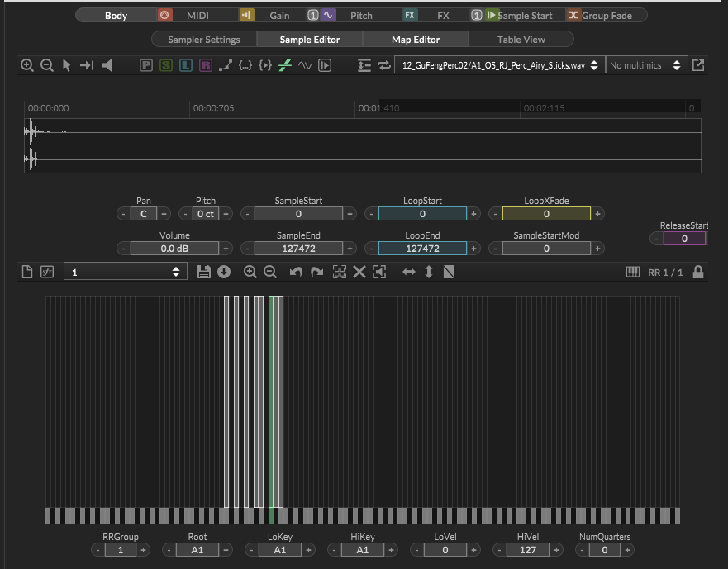
Task: Click the skip-to-end arrow icon in the sample toolbar
Action: pyautogui.click(x=87, y=65)
